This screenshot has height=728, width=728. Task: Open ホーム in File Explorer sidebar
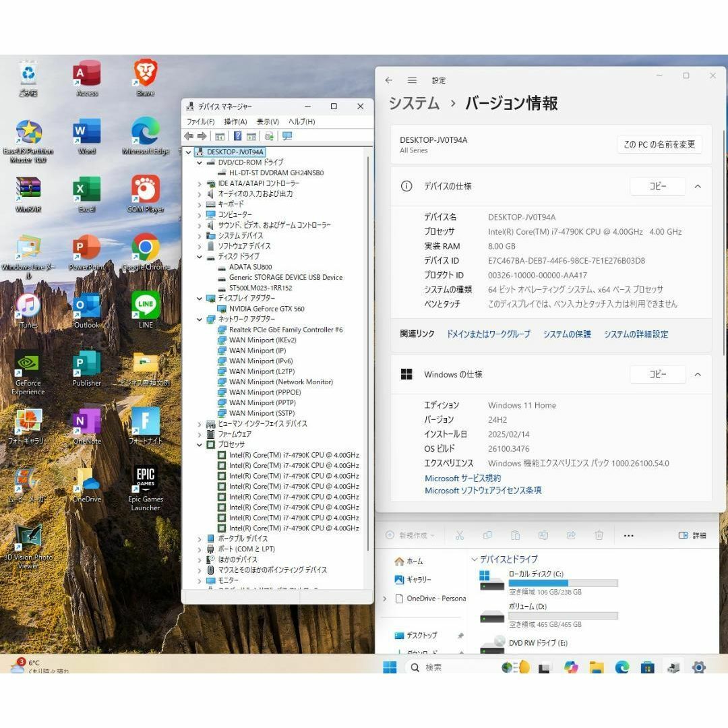click(408, 562)
